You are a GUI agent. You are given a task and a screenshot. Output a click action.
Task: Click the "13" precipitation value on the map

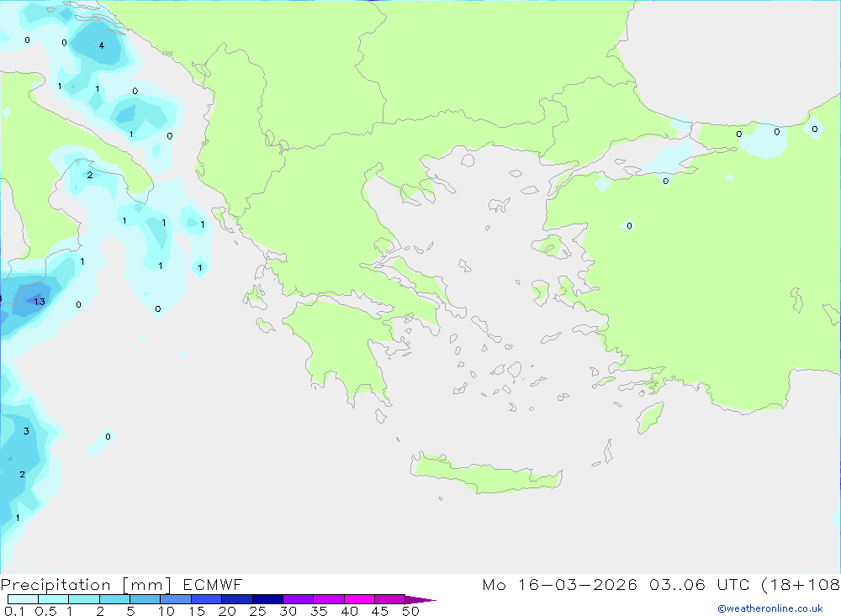pyautogui.click(x=40, y=302)
